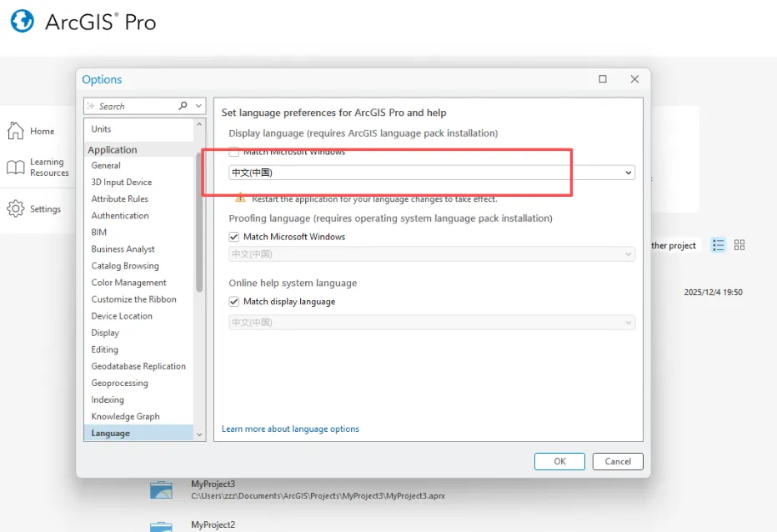Click the options list scroll down arrow
This screenshot has height=532, width=777.
[199, 434]
